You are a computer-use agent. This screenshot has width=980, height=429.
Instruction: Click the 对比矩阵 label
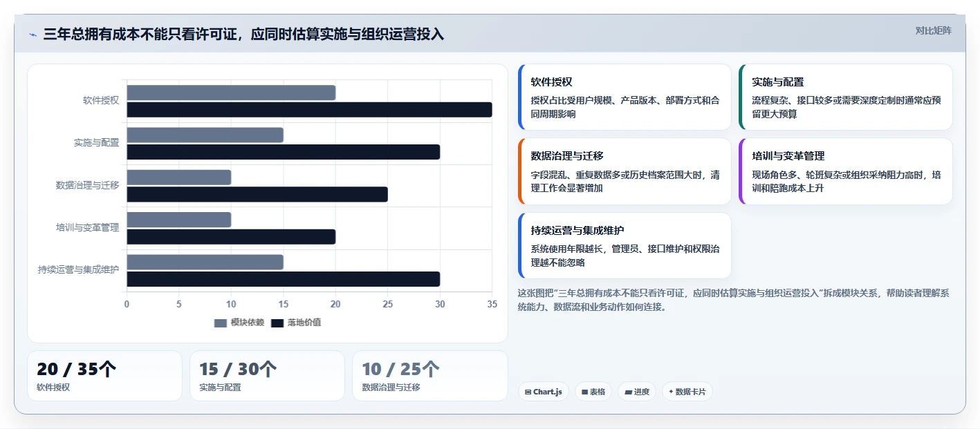(933, 30)
